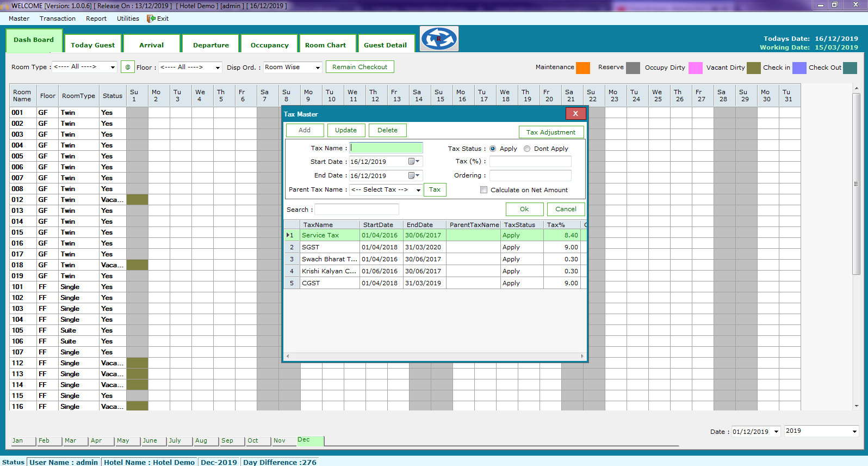
Task: Click the blue circular arrows refresh logo
Action: pyautogui.click(x=439, y=39)
